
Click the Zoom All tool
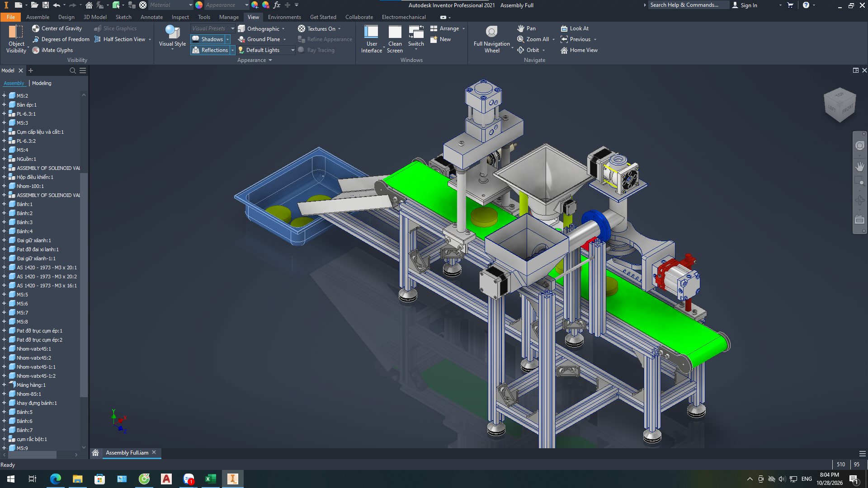tap(533, 39)
